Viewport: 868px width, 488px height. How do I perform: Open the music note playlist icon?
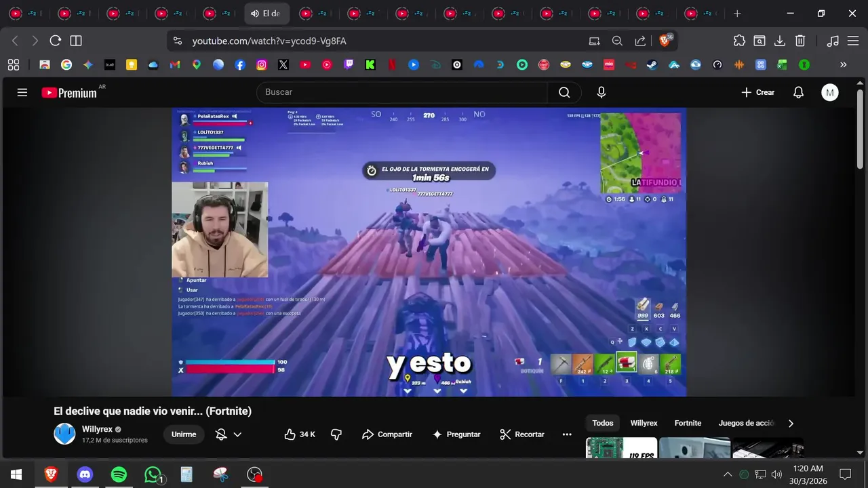[x=833, y=41]
